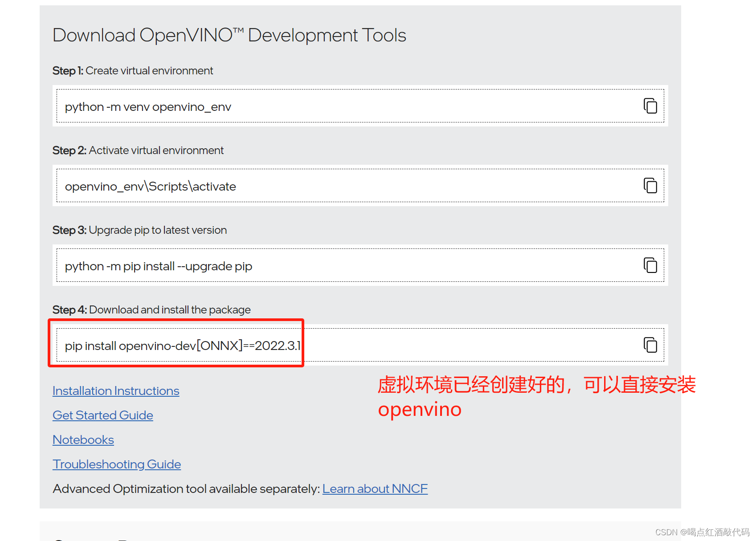Click the copy icon beside openvino_env\Scripts\activate
Viewport: 756px width, 541px height.
pyautogui.click(x=651, y=186)
